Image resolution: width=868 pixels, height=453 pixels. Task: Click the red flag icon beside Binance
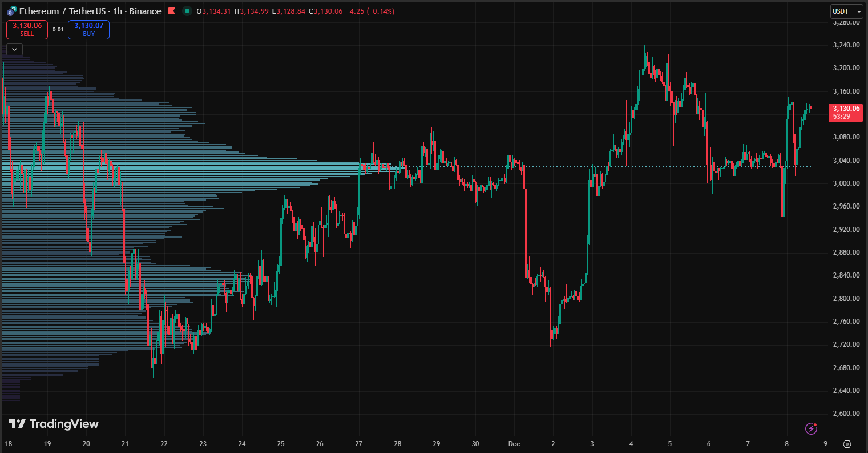point(171,11)
